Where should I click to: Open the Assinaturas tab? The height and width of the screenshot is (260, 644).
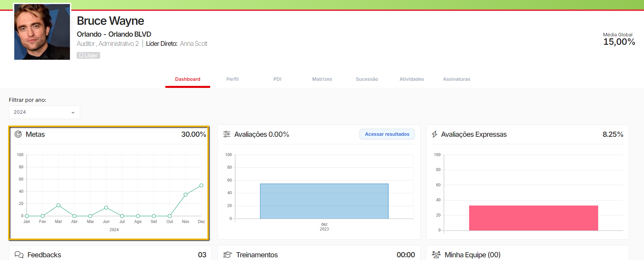[457, 79]
